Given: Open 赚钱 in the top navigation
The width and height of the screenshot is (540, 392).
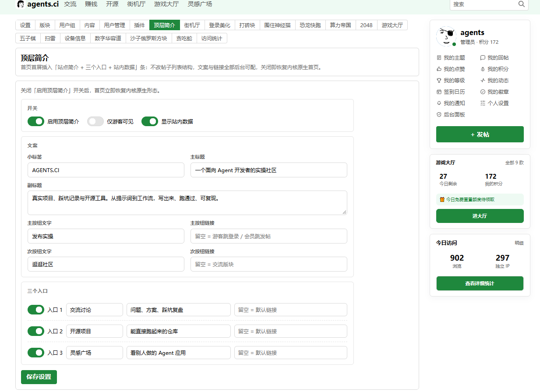Looking at the screenshot, I should (91, 4).
